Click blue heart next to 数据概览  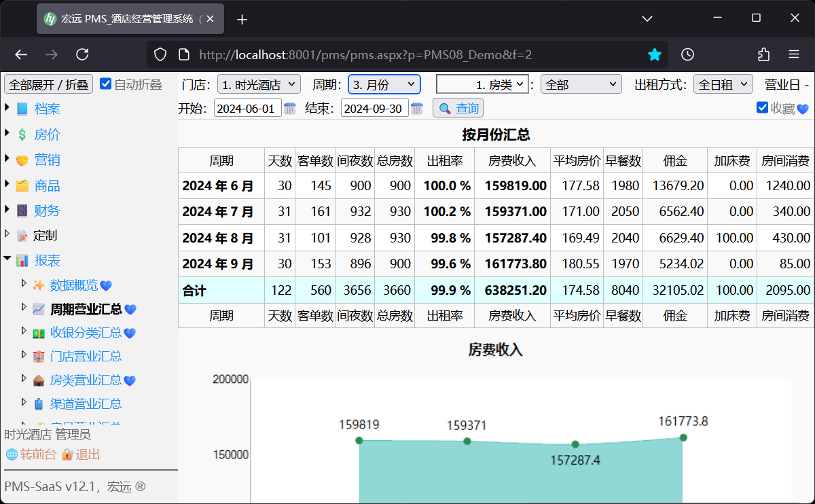[x=106, y=286]
